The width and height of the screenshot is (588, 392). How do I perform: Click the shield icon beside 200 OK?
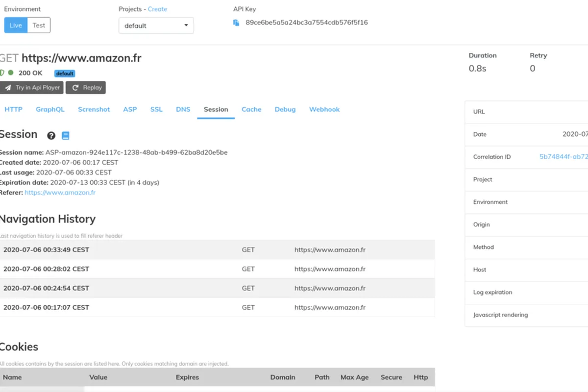[2, 73]
